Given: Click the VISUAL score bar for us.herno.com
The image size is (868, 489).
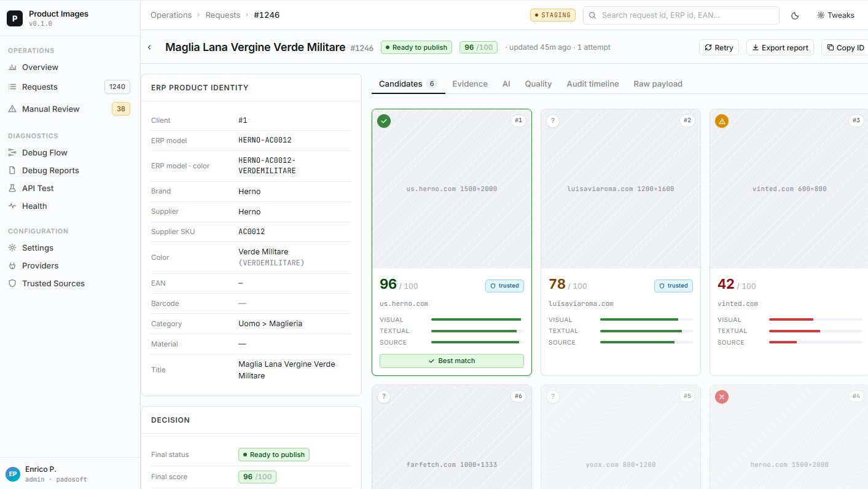Looking at the screenshot, I should tap(477, 319).
